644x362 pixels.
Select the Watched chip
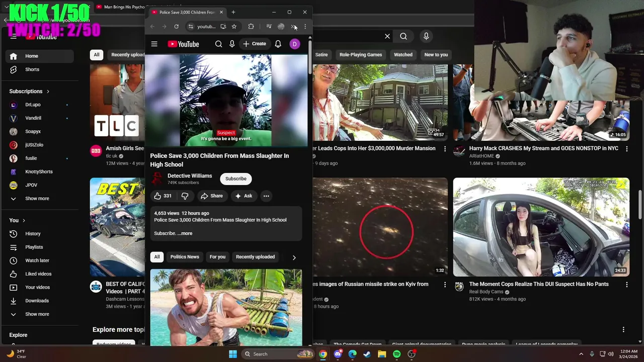tap(403, 55)
